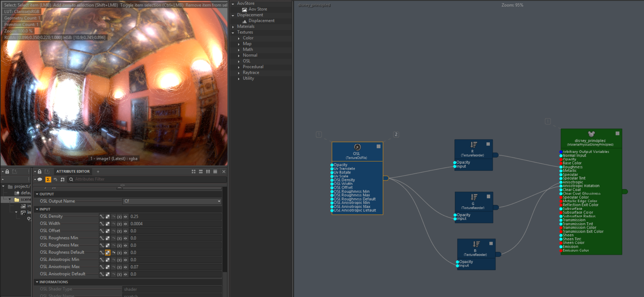This screenshot has height=297, width=644.
Task: Click the expression (x) icon for OSL Width
Action: tap(119, 224)
